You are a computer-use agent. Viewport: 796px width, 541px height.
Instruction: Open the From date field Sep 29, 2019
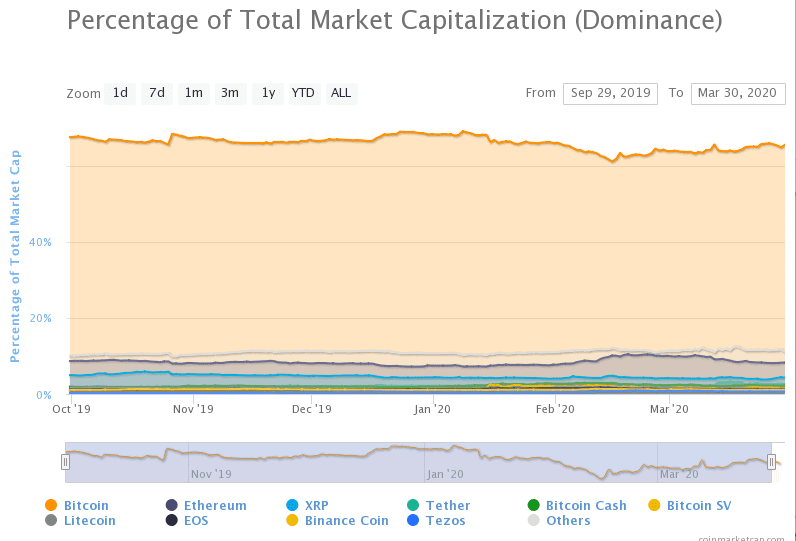click(610, 94)
